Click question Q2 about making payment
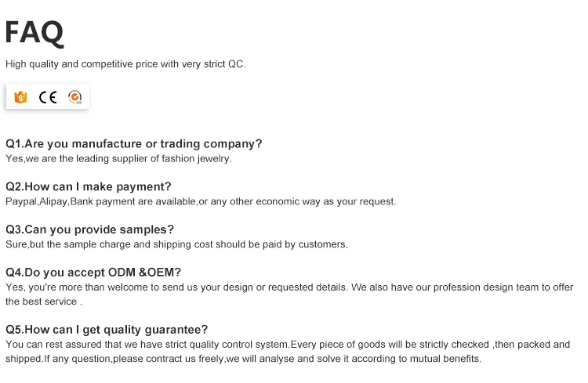The height and width of the screenshot is (383, 588). pyautogui.click(x=89, y=186)
